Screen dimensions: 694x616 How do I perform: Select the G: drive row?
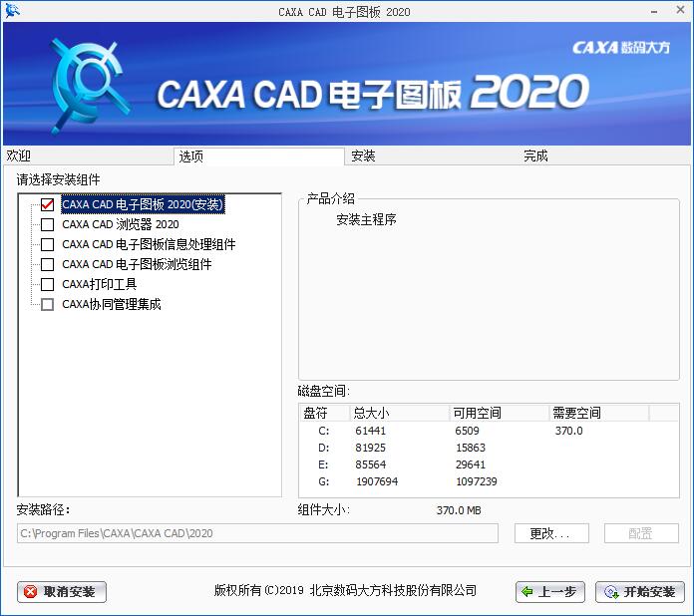[x=489, y=481]
